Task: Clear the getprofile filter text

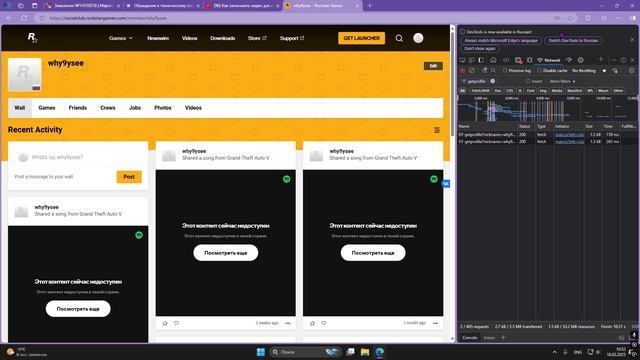Action: click(493, 81)
